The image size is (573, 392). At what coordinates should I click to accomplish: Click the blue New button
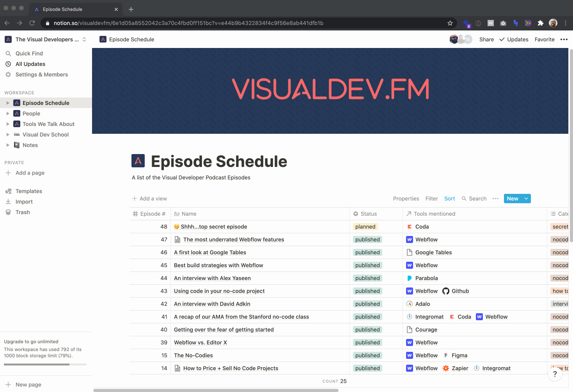pos(513,199)
